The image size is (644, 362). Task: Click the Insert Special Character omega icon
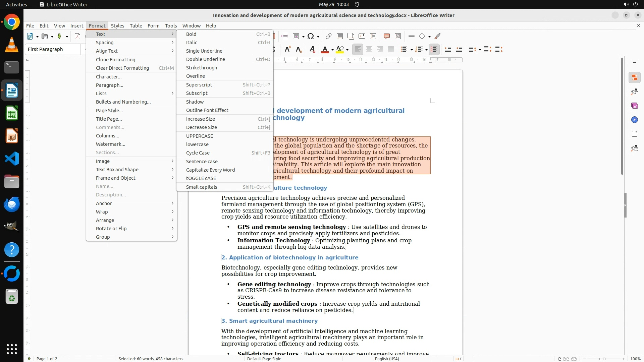311,36
